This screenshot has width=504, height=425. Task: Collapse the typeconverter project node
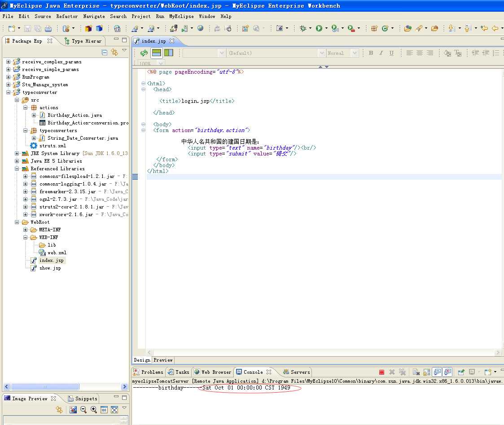click(x=9, y=93)
